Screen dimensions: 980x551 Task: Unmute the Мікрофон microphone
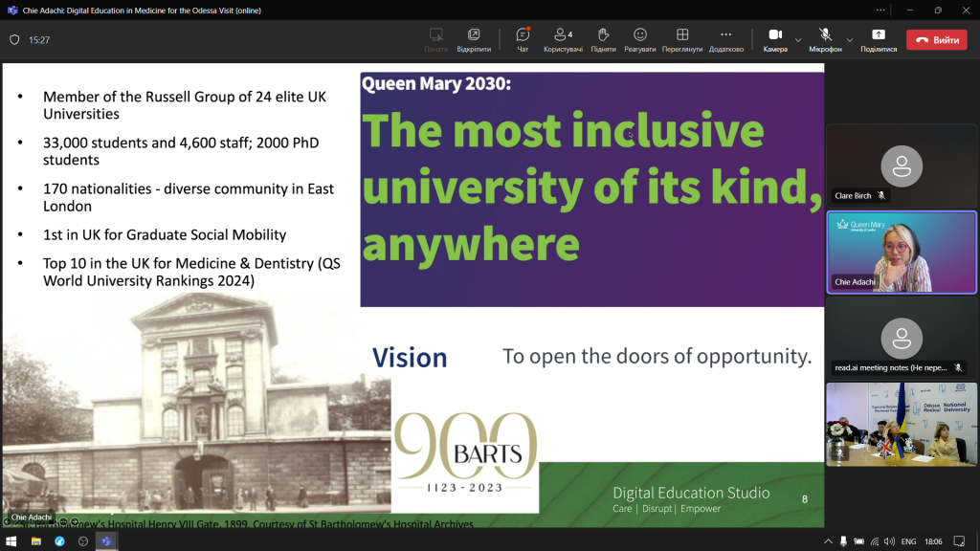825,40
